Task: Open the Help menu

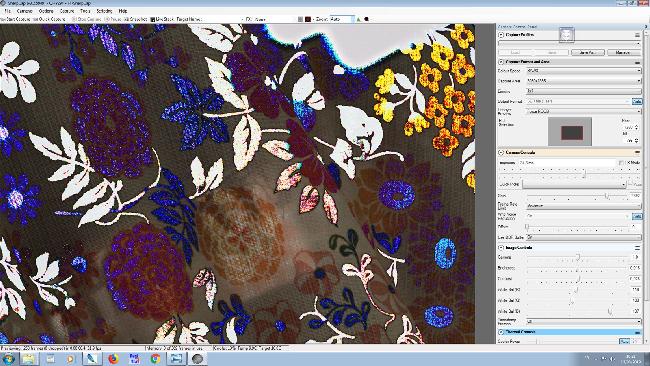Action: [123, 11]
